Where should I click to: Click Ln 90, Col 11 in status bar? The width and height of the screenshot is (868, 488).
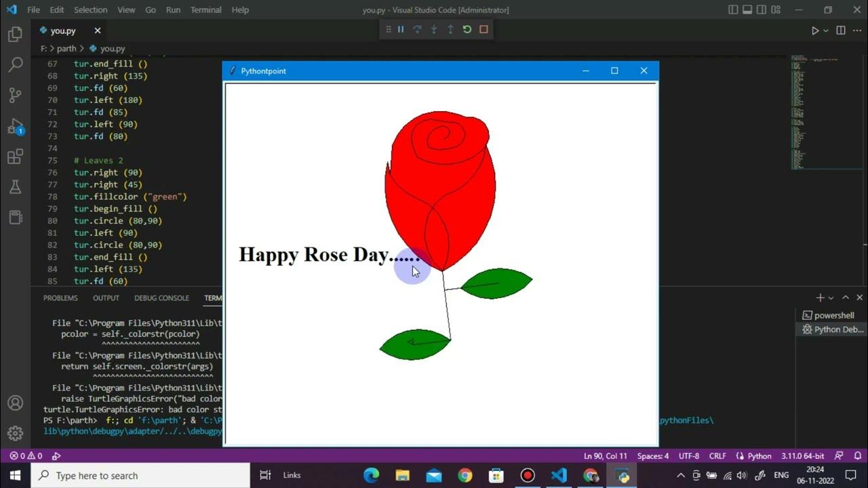click(606, 456)
